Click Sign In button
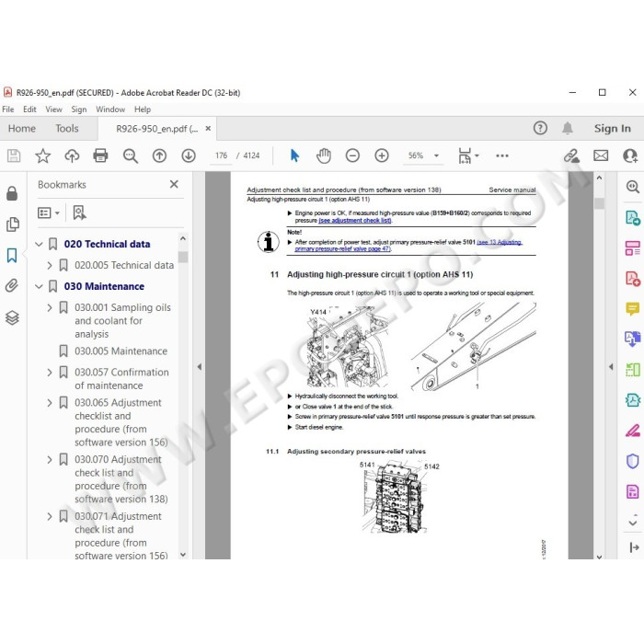Viewport: 644px width, 644px height. pyautogui.click(x=613, y=129)
